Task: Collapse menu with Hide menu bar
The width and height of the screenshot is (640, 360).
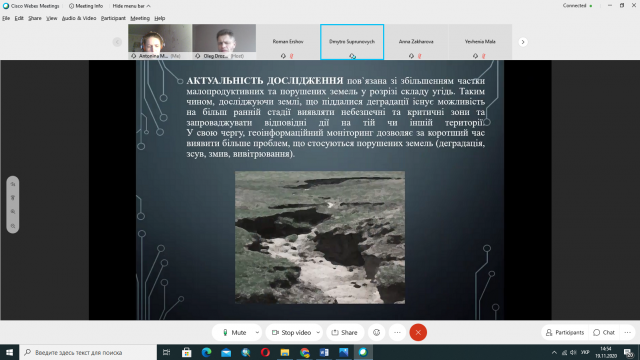Action: [131, 6]
